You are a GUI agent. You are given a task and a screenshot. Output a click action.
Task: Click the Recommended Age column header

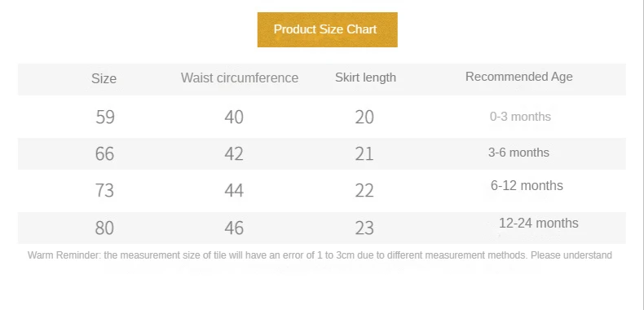518,77
